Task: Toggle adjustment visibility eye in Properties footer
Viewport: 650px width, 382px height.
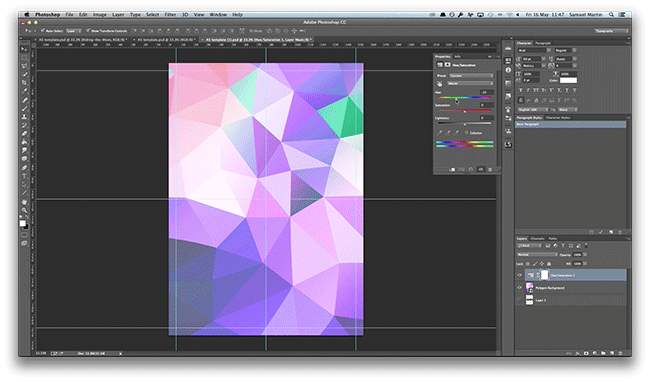Action: tap(480, 169)
